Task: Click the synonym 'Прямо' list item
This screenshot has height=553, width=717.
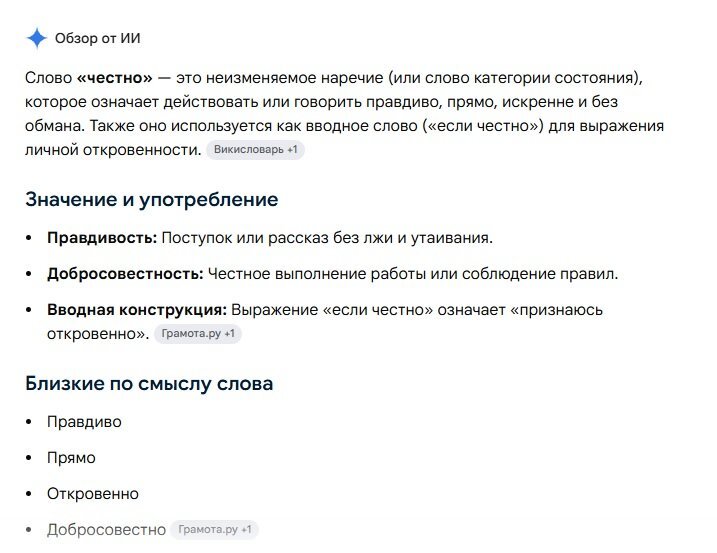Action: pos(71,458)
